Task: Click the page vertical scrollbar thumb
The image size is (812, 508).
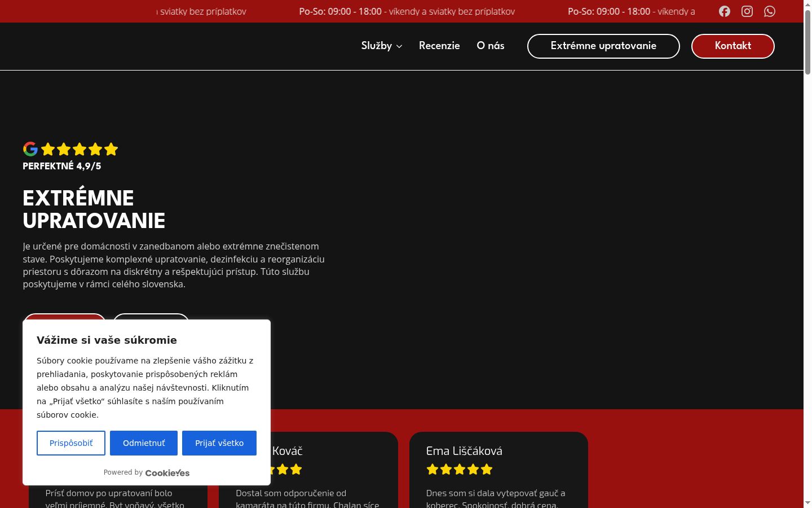Action: tap(807, 42)
